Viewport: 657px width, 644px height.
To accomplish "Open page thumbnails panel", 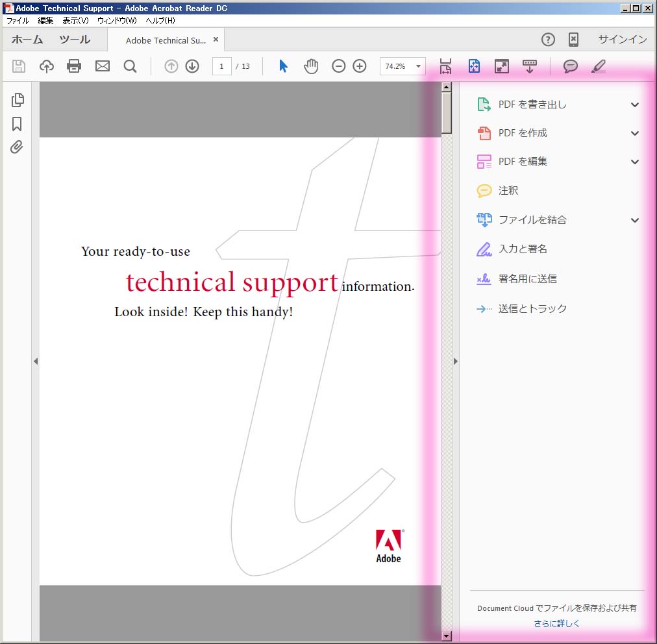I will [17, 100].
